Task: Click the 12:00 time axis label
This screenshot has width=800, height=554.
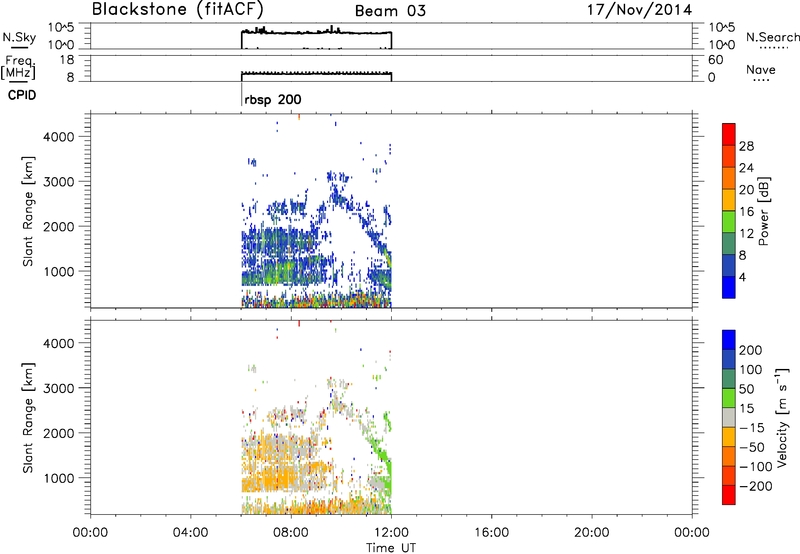Action: coord(391,533)
